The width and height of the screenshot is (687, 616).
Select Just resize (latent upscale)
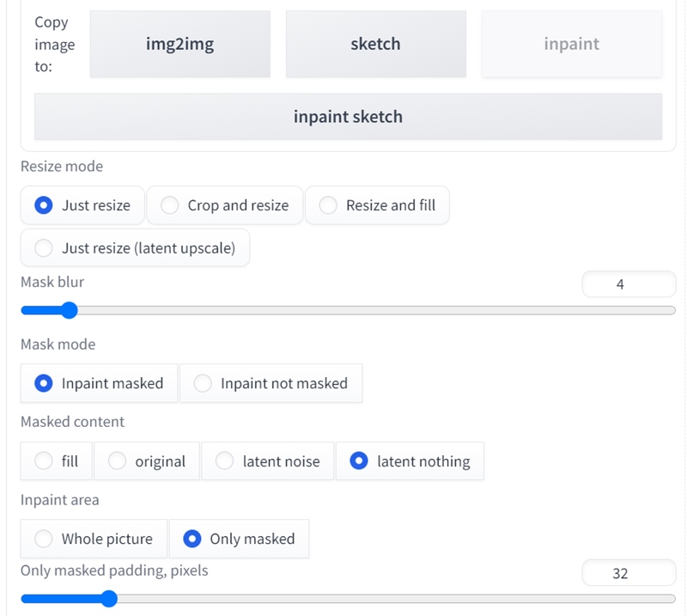[x=135, y=248]
